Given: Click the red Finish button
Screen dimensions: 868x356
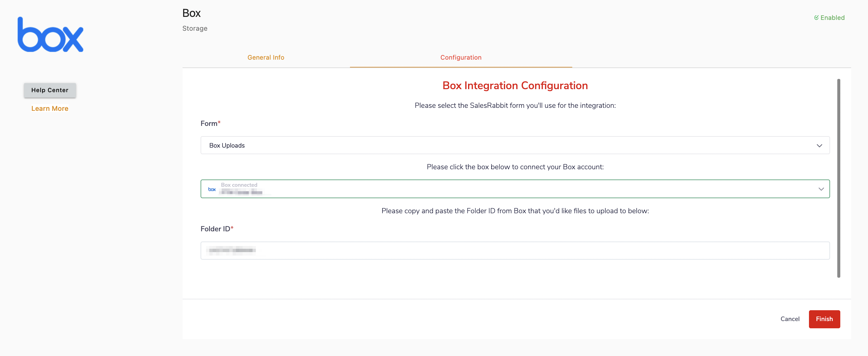Looking at the screenshot, I should click(x=824, y=319).
